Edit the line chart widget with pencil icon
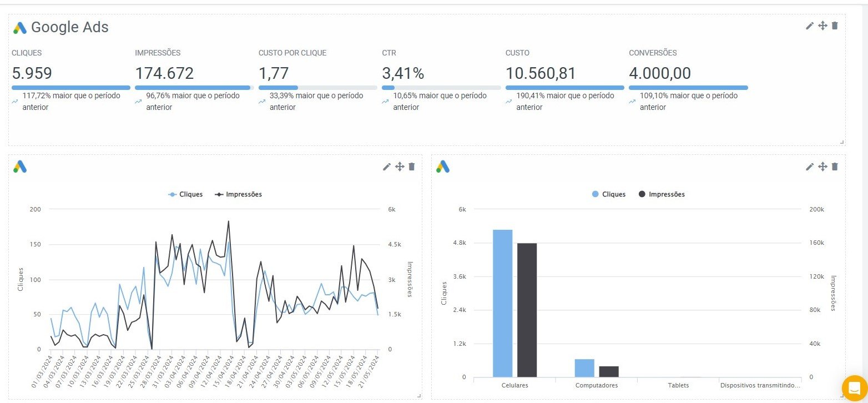Screen dimensions: 868x403 point(387,167)
